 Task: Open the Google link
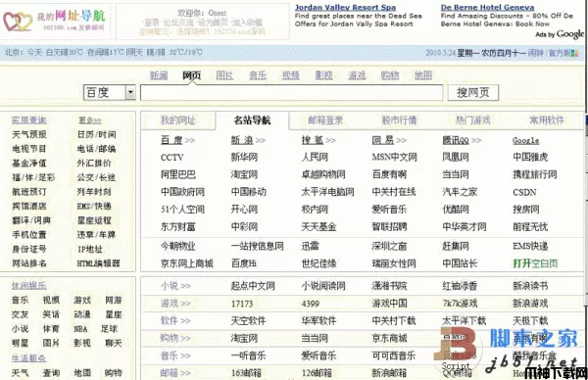(525, 140)
